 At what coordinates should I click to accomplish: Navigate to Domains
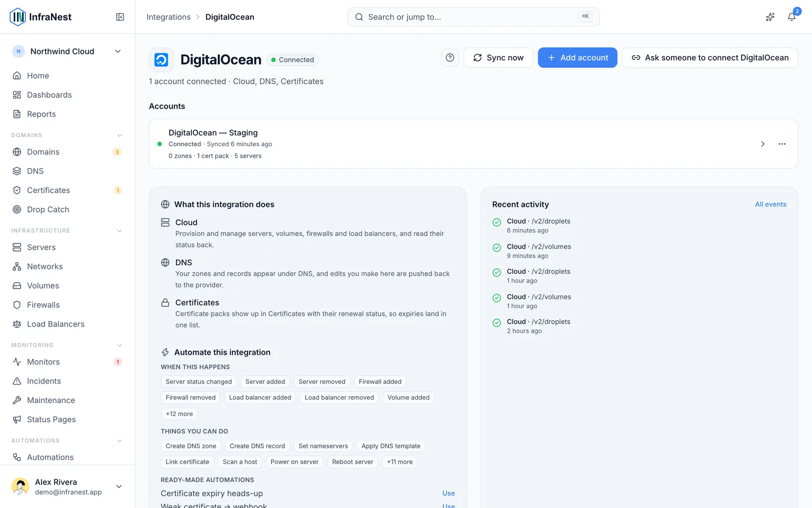point(67,152)
